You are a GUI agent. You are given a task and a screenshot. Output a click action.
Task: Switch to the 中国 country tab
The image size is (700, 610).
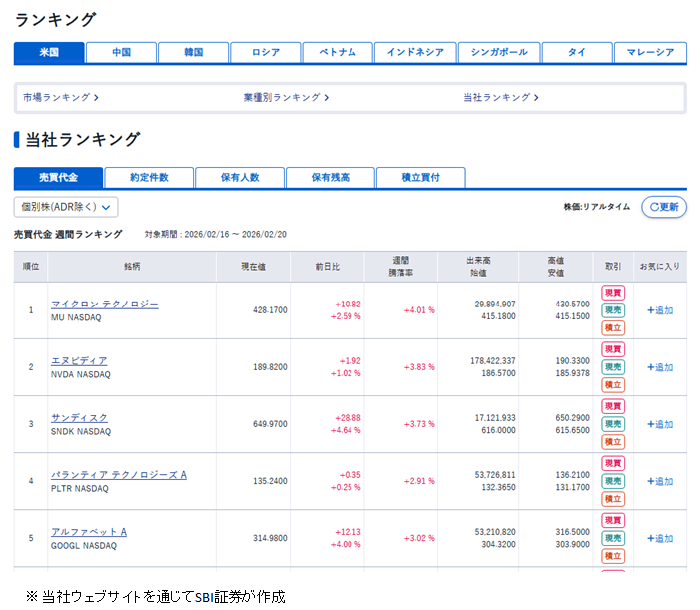click(121, 52)
